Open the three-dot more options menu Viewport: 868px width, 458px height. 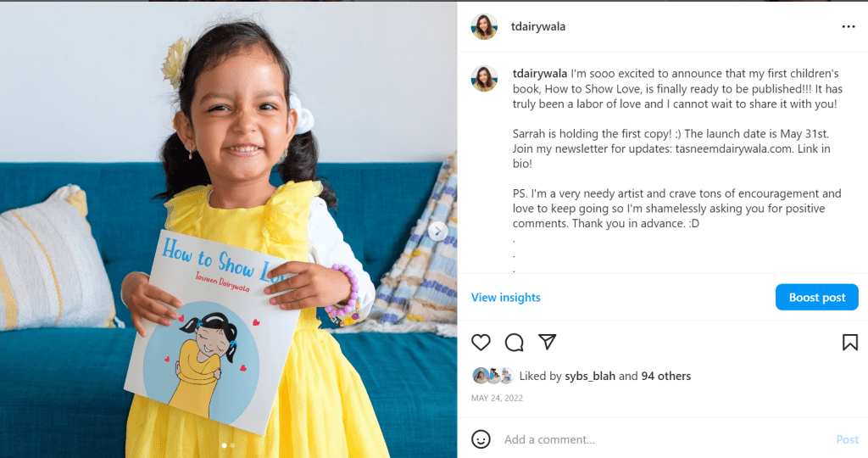(848, 26)
